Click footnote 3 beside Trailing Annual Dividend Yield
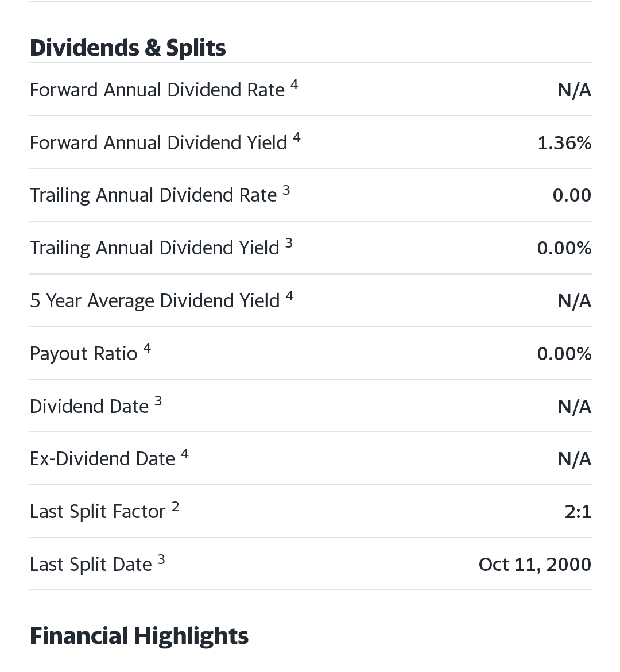620x672 pixels. (x=289, y=243)
